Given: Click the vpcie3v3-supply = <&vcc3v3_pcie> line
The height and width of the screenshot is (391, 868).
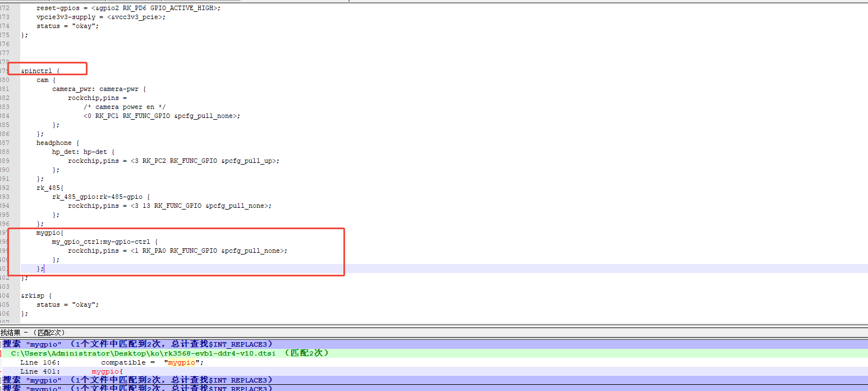Looking at the screenshot, I should click(101, 17).
